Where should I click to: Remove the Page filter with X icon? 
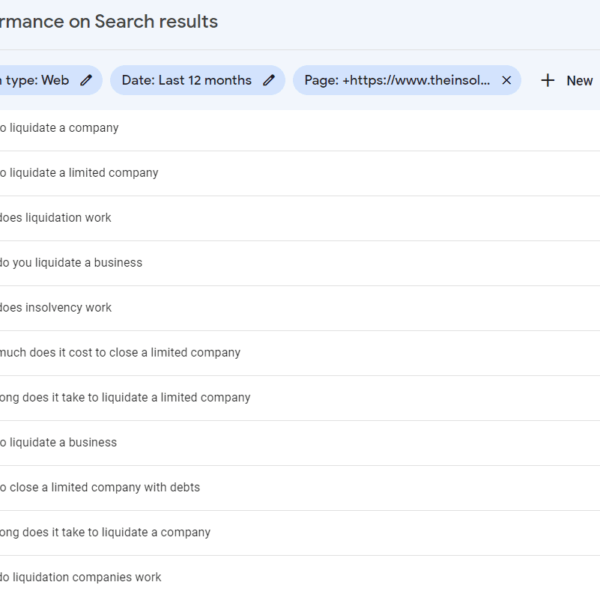click(x=506, y=80)
